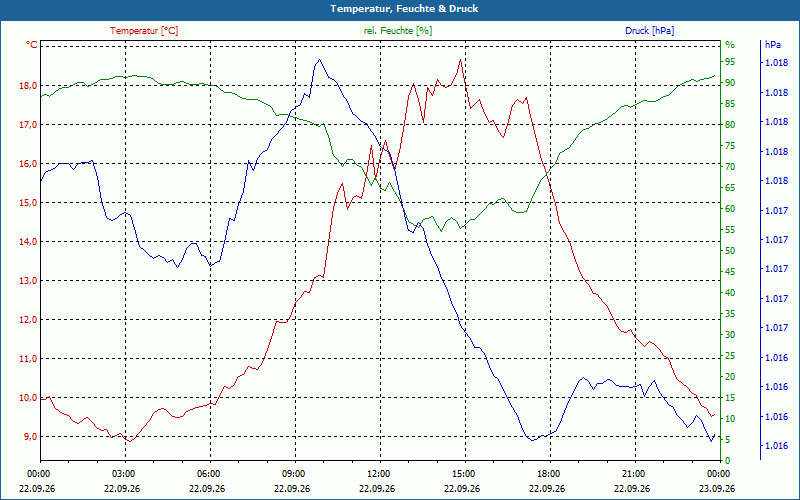Click the '95' humidity axis tick
Image resolution: width=800 pixels, height=500 pixels.
[730, 62]
